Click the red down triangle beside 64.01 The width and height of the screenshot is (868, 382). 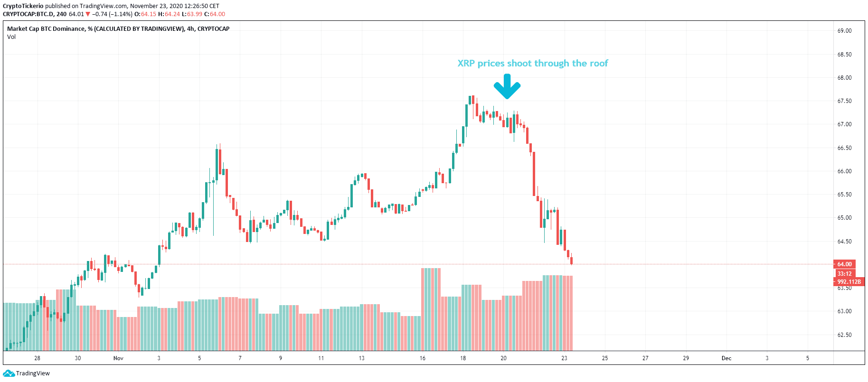[x=88, y=14]
